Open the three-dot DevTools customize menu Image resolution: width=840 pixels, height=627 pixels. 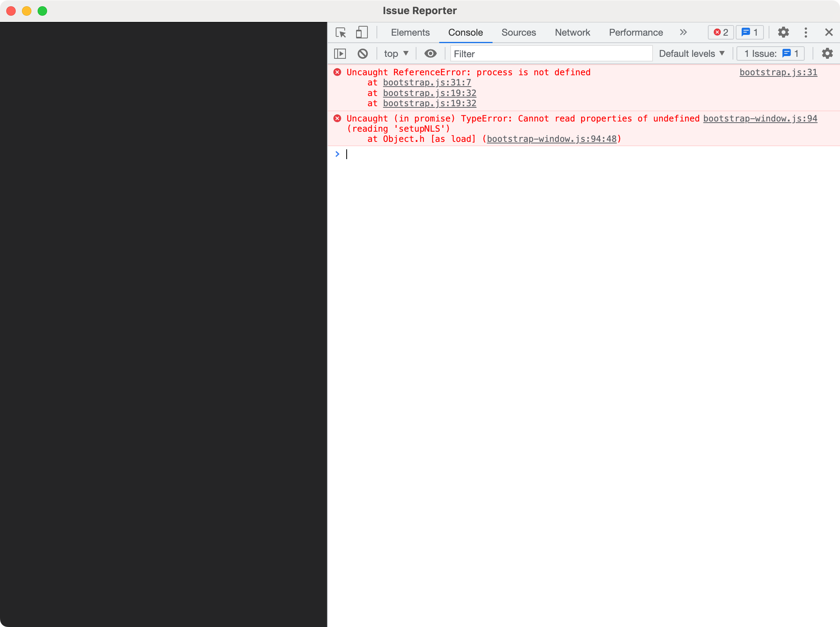[x=806, y=33]
